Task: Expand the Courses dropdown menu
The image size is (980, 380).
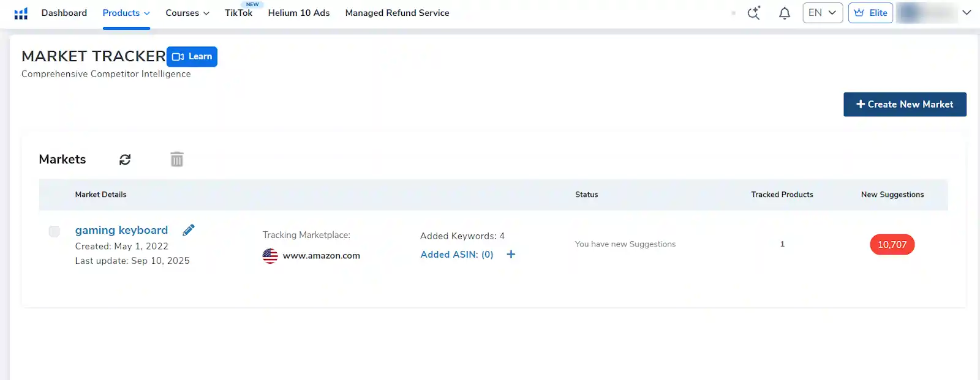Action: point(187,13)
